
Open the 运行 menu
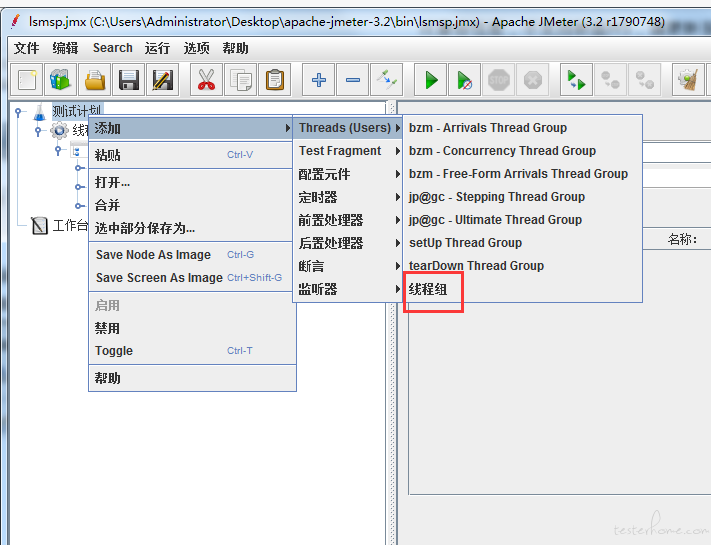[157, 48]
